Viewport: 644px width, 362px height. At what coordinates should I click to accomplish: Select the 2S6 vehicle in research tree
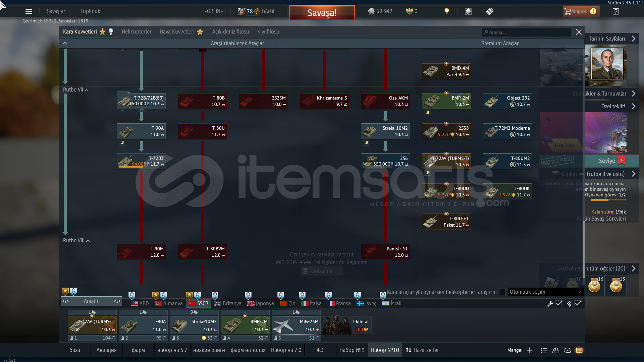coord(385,161)
